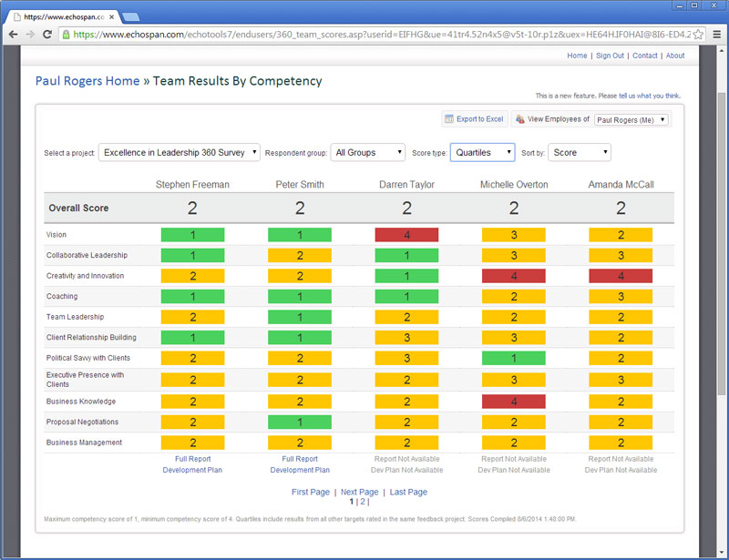Open Peter Smith's Development Plan
This screenshot has height=560, width=729.
[x=300, y=470]
